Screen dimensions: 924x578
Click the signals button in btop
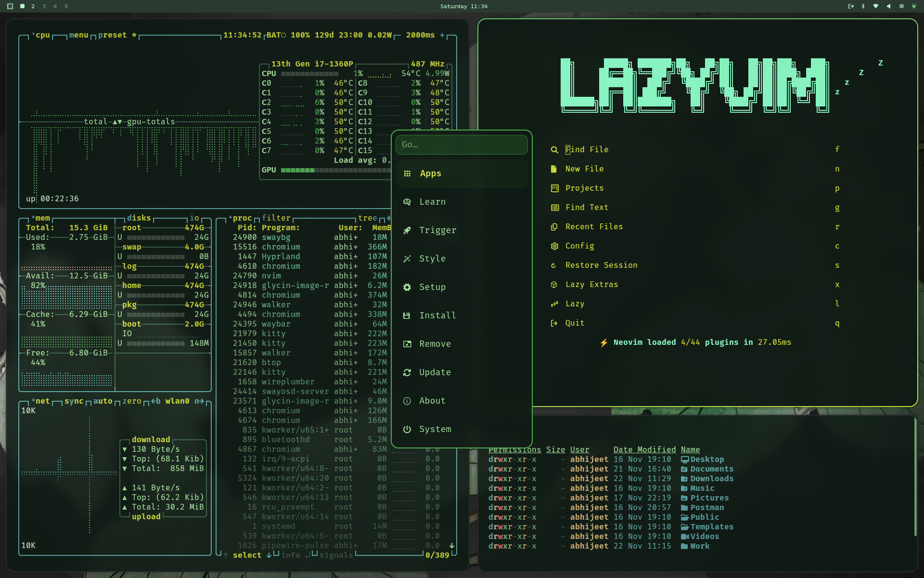(336, 555)
